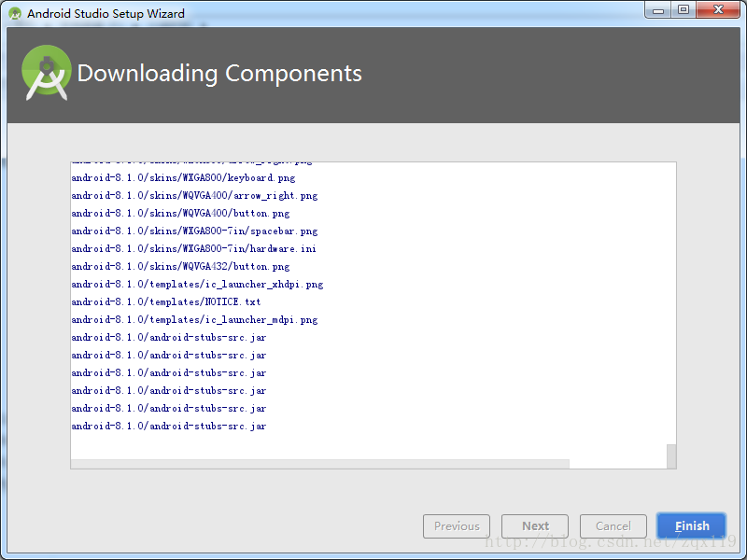Click the horizontal scrollbar of the log
Viewport: 747px width, 560px height.
coord(319,464)
